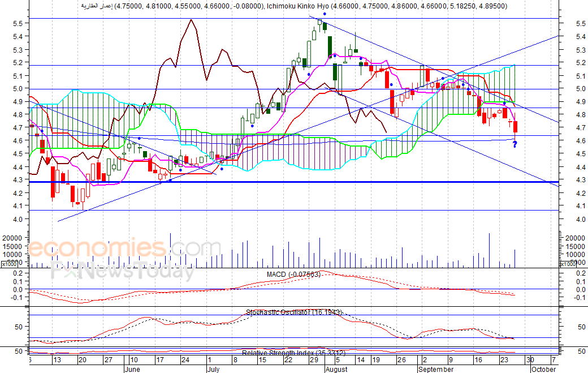The width and height of the screenshot is (588, 373).
Task: Click the August 14 date label
Action: pyautogui.click(x=360, y=360)
